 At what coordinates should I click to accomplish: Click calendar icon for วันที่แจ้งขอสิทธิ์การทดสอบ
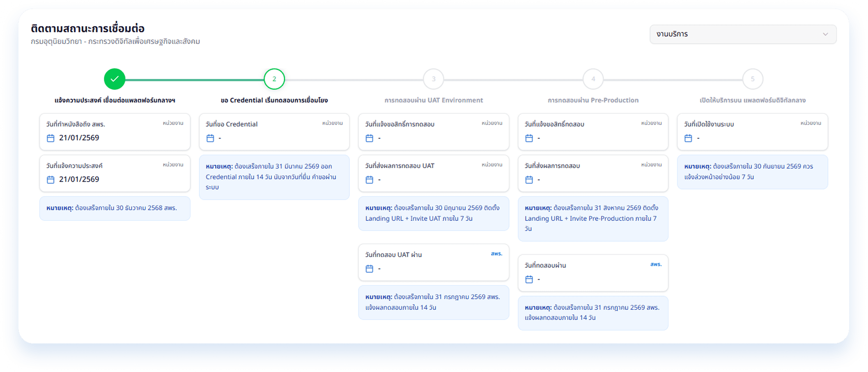pos(370,138)
